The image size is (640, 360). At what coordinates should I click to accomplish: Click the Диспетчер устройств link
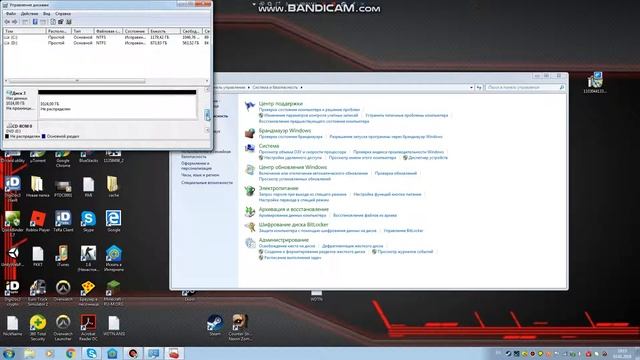428,158
